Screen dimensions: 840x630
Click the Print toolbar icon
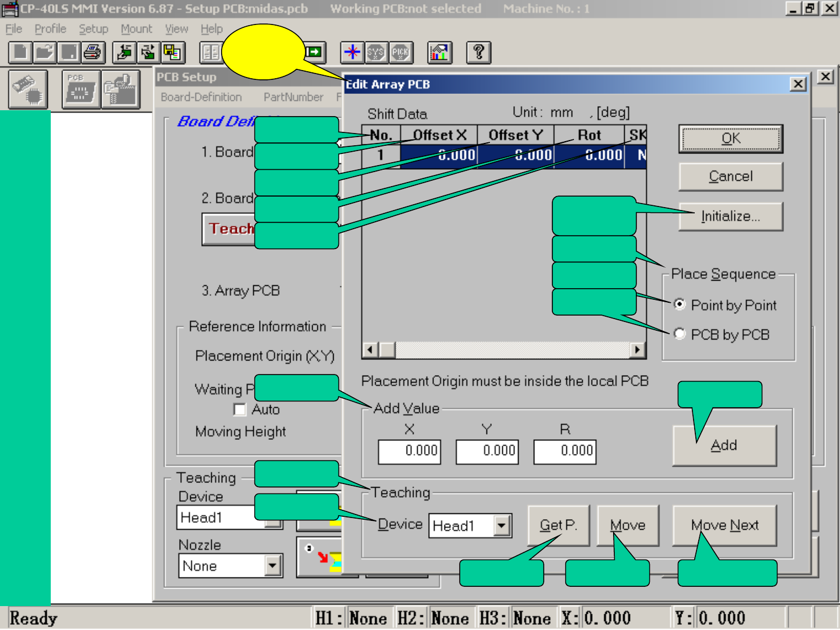pos(93,52)
